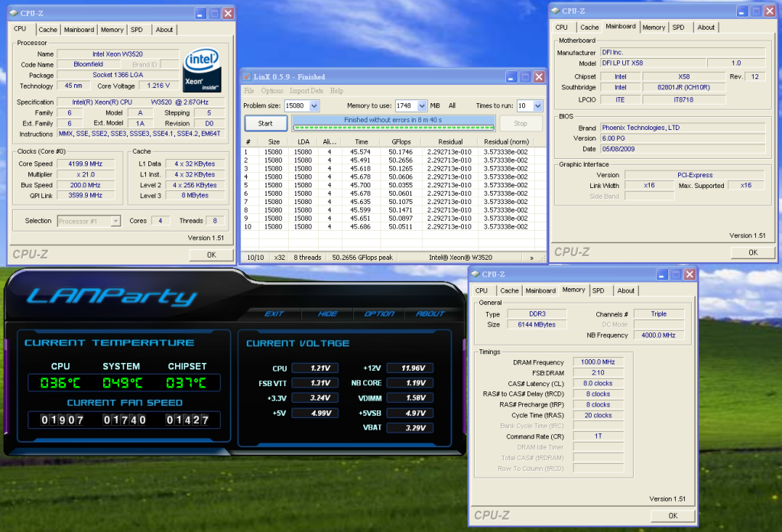Image resolution: width=782 pixels, height=532 pixels.
Task: Open SPD tab in the CPU-Z processor window
Action: 137,30
